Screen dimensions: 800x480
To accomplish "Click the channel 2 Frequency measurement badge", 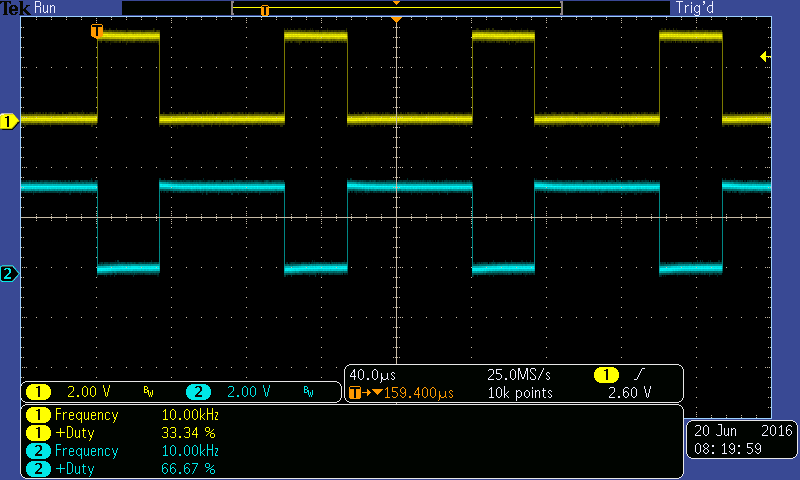I will [x=38, y=451].
